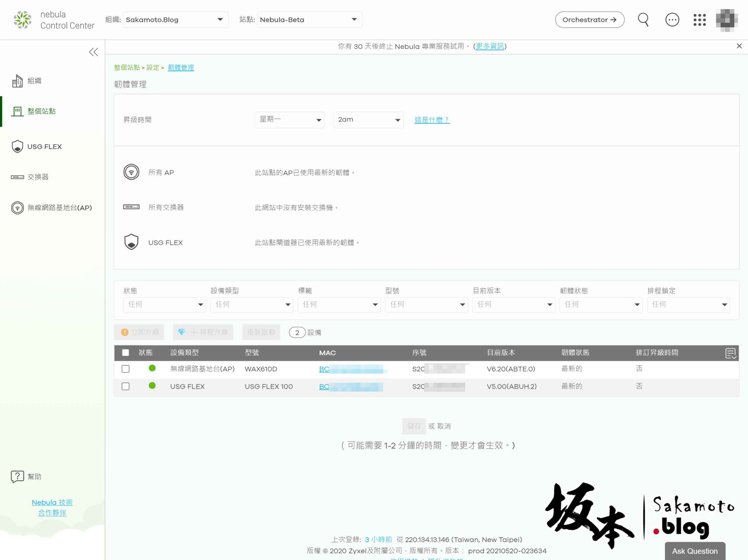The width and height of the screenshot is (748, 560).
Task: Open the 星期一 upgrade day dropdown
Action: (290, 120)
